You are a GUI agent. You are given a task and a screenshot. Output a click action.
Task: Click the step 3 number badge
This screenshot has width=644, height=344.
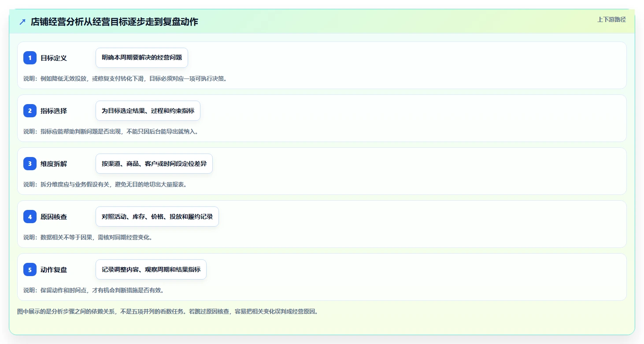(30, 164)
